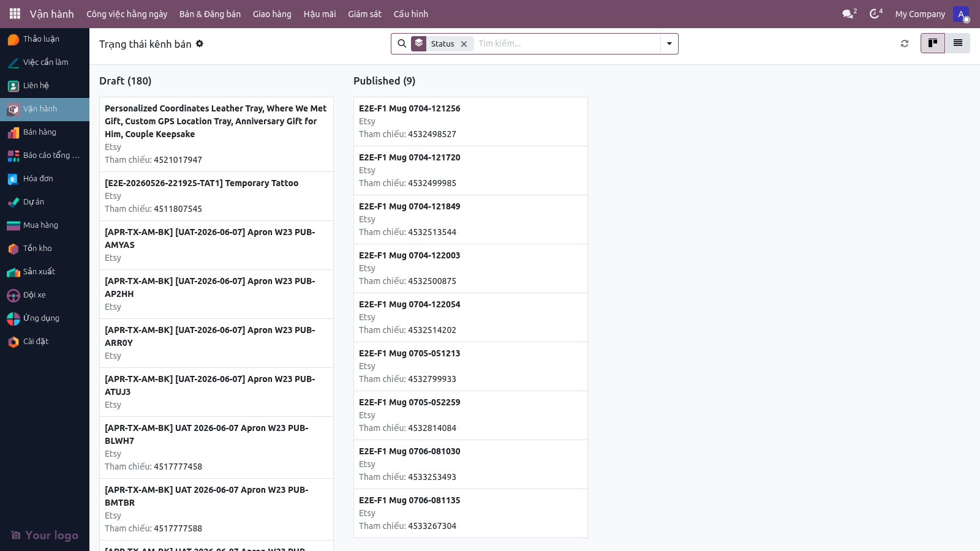Open Dự án project app
This screenshot has height=551, width=980.
click(45, 202)
